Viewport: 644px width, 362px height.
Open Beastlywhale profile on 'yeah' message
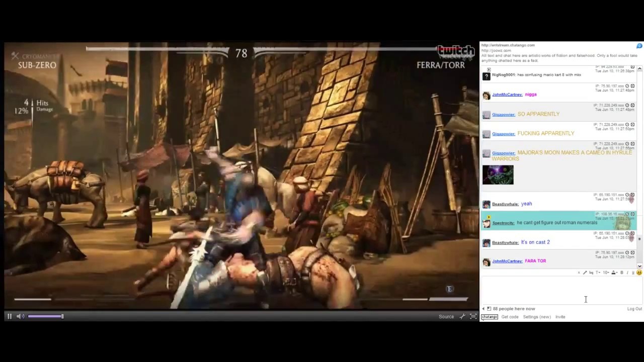505,204
